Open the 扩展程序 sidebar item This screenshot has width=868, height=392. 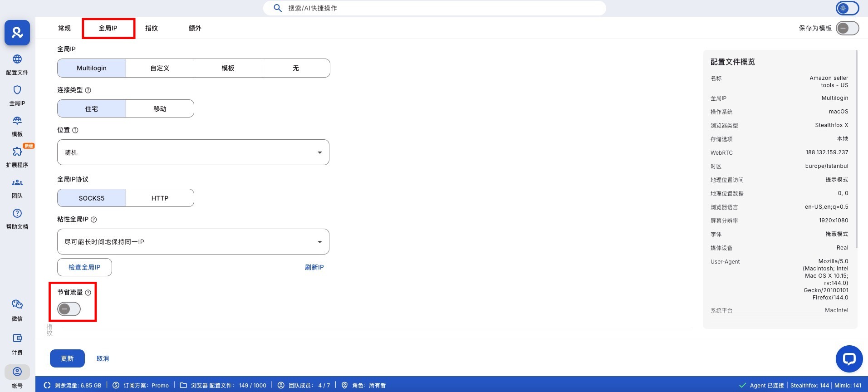pos(17,157)
